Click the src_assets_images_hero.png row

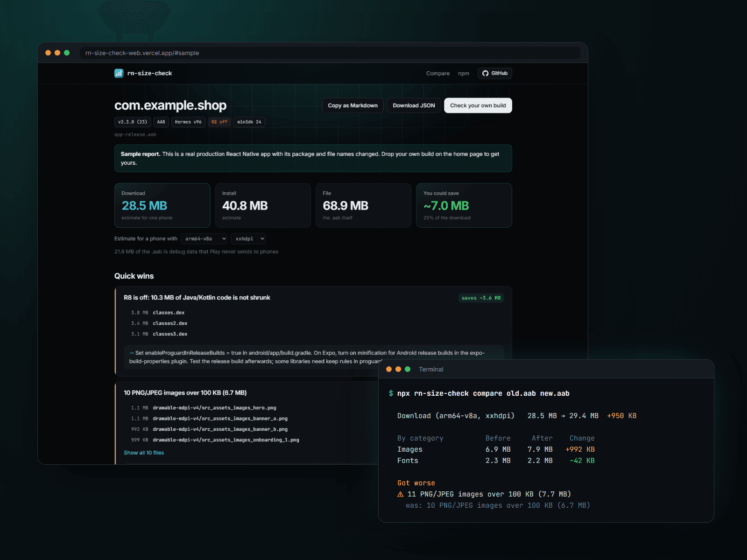[204, 408]
